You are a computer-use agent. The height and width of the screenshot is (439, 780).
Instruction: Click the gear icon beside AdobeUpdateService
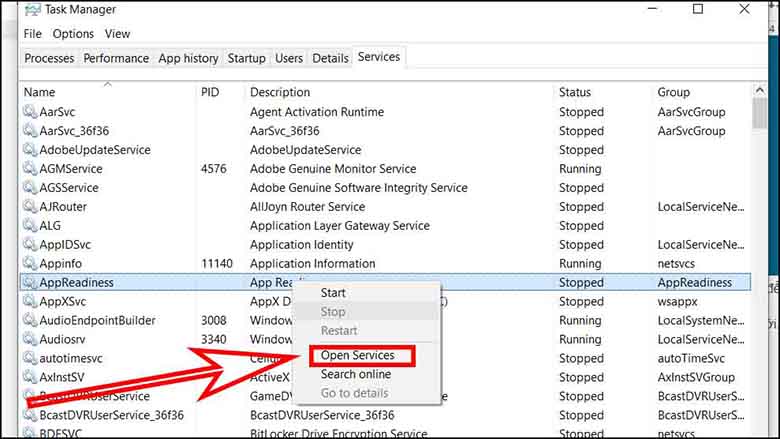(30, 150)
